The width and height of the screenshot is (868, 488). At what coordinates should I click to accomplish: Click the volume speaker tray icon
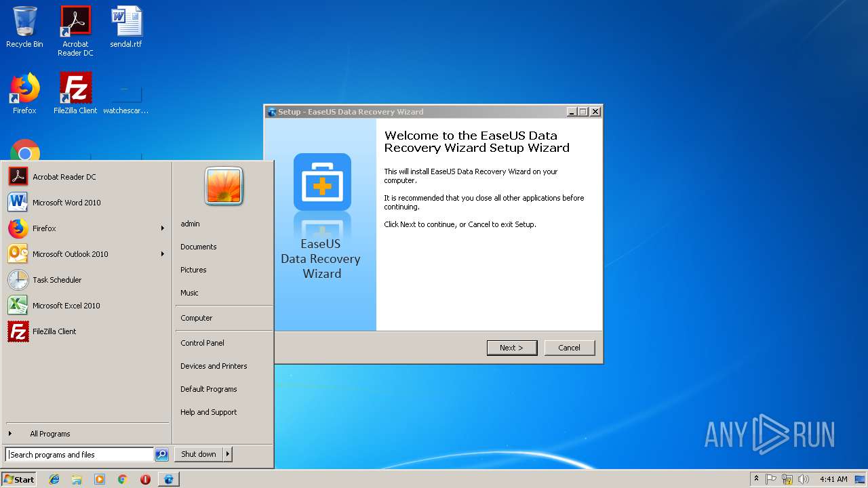(x=804, y=479)
